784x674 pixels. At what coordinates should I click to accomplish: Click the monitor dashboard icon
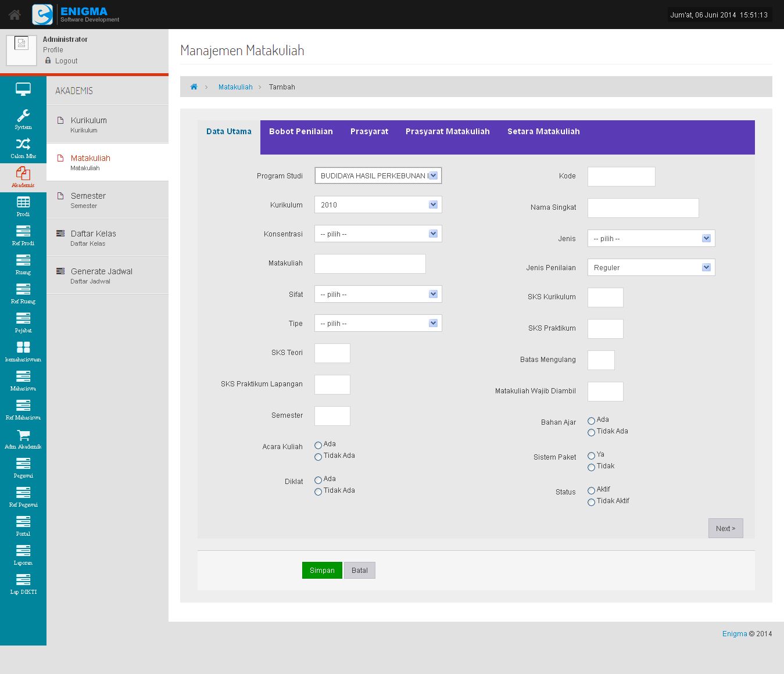(x=23, y=89)
